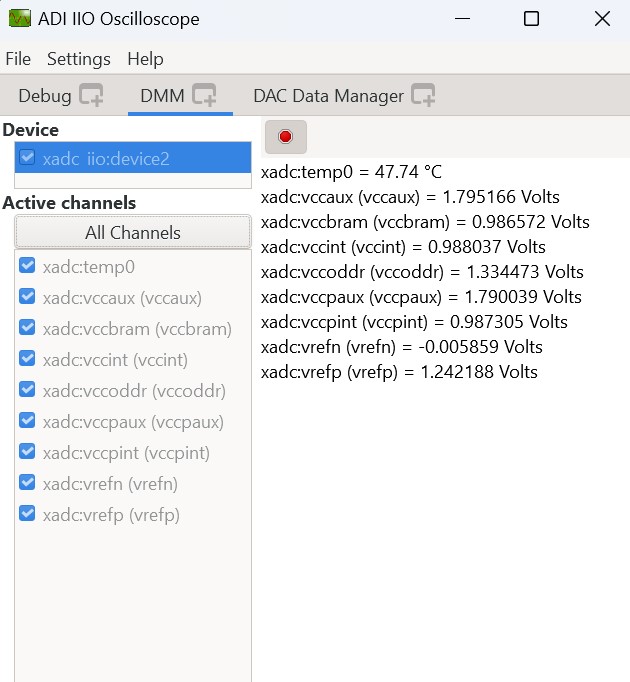Click the All Channels button

pyautogui.click(x=133, y=232)
